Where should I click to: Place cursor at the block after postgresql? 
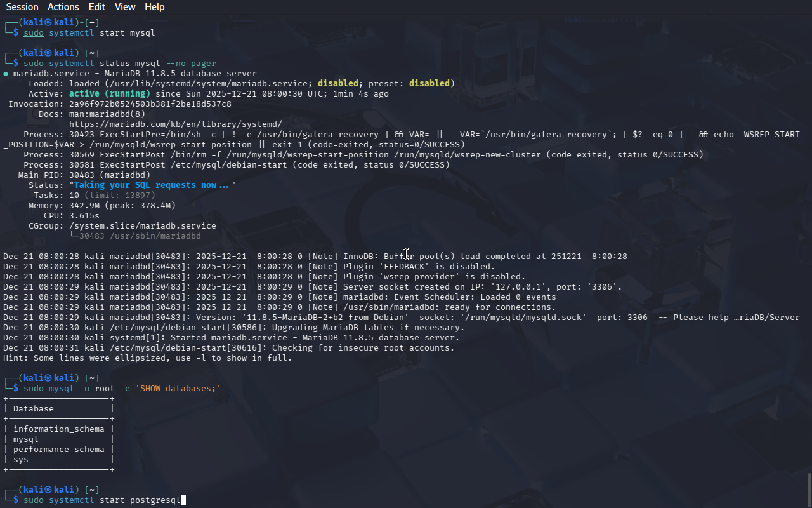pos(183,500)
